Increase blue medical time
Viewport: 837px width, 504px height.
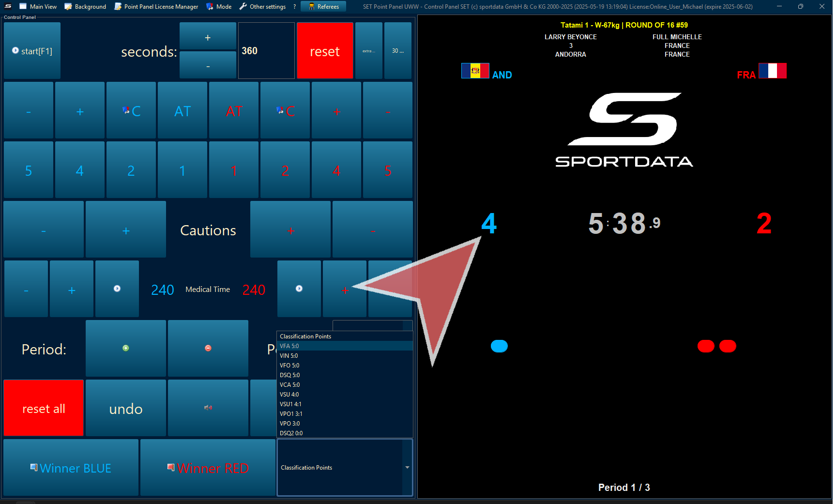(72, 289)
